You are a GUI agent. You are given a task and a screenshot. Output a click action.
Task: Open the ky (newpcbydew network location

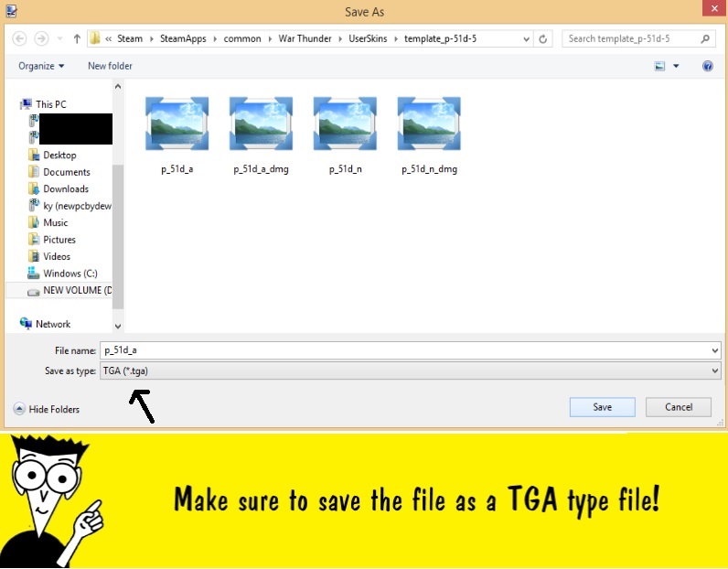pos(77,206)
